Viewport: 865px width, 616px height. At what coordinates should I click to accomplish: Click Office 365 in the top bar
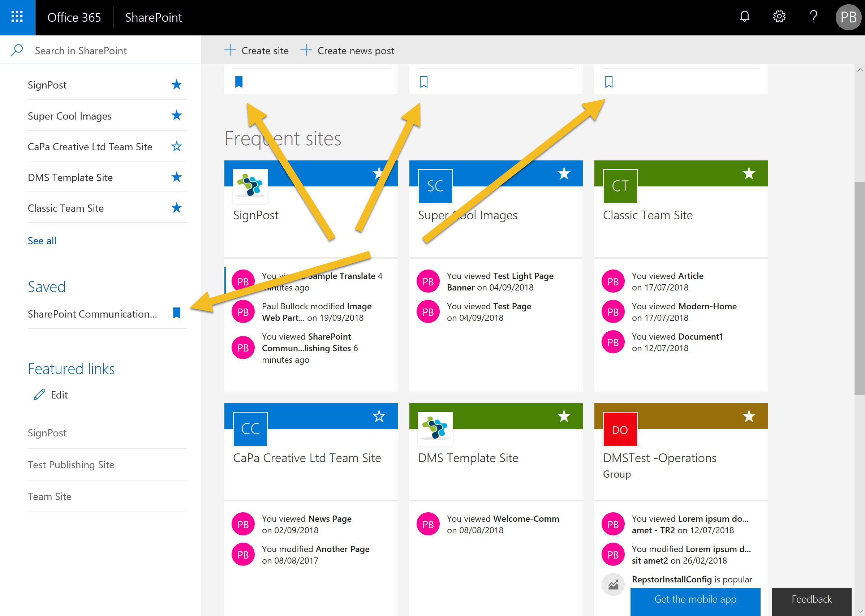74,17
